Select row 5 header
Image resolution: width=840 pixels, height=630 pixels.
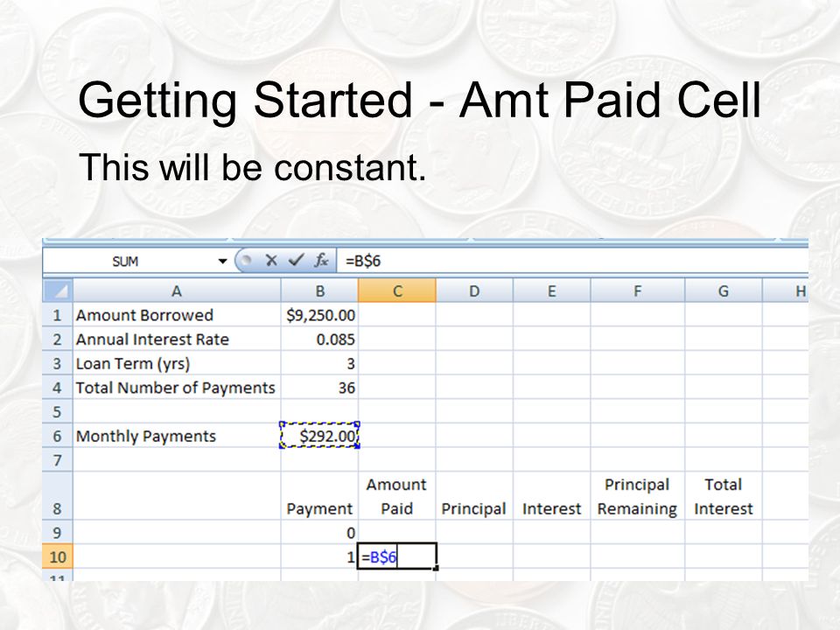(58, 411)
